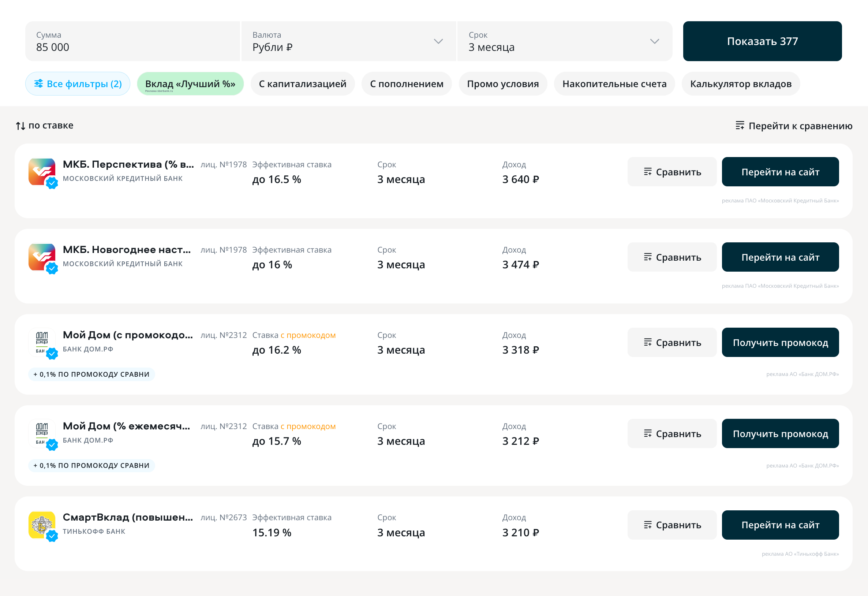
Task: Compare the Мой Дом (с промокодом) deposit
Action: [x=672, y=342]
